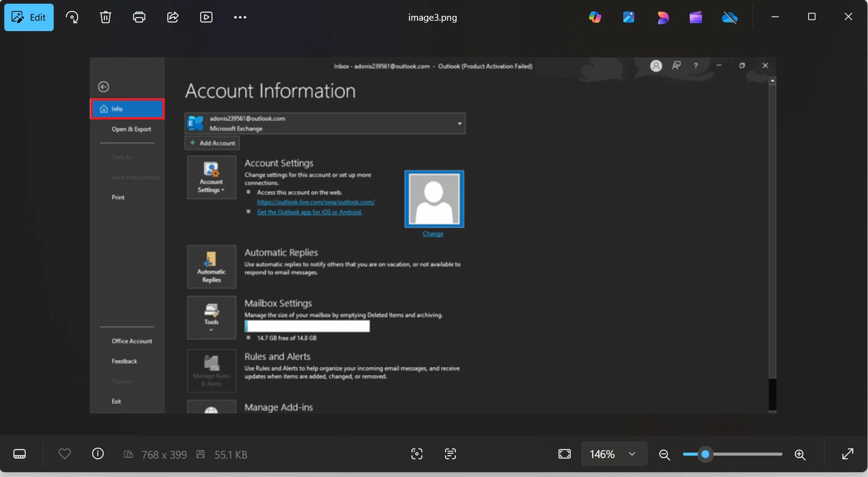Click the Account Information heading text
This screenshot has width=868, height=477.
pyautogui.click(x=270, y=91)
